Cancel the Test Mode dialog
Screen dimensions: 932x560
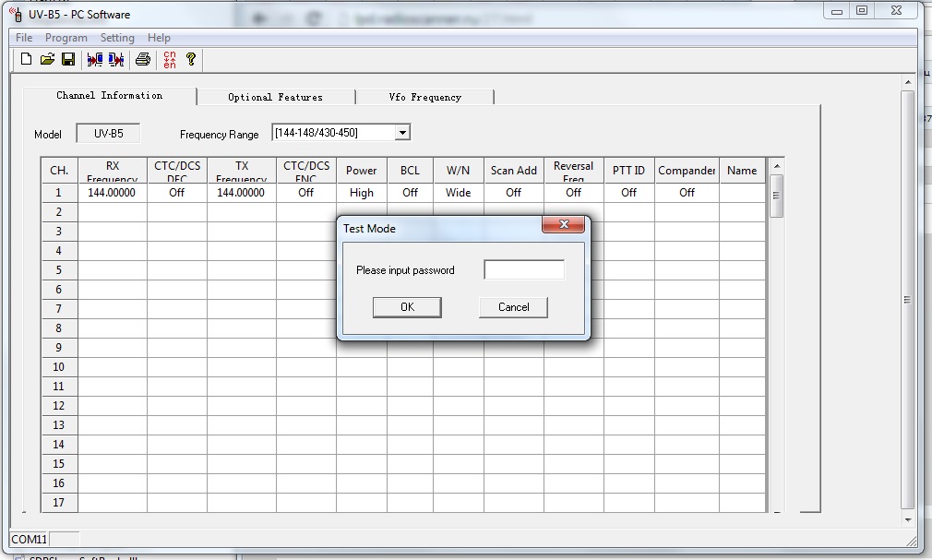coord(514,307)
